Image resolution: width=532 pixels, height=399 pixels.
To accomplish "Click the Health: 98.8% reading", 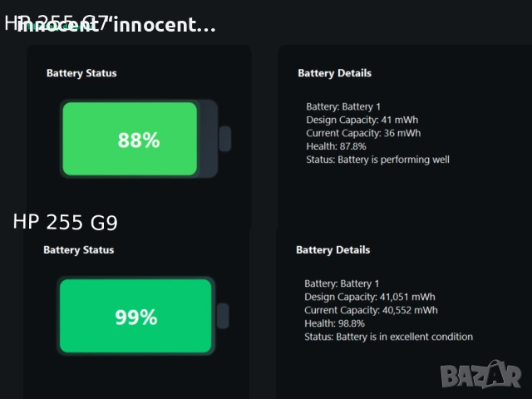I will point(331,323).
